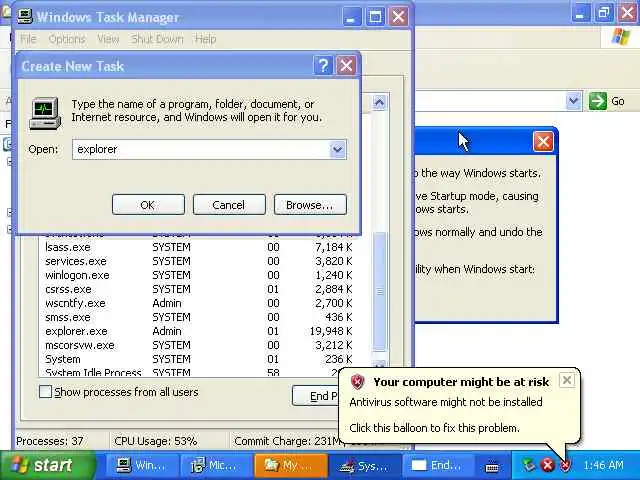Open the File menu in Task Manager
The height and width of the screenshot is (480, 640).
coord(28,39)
